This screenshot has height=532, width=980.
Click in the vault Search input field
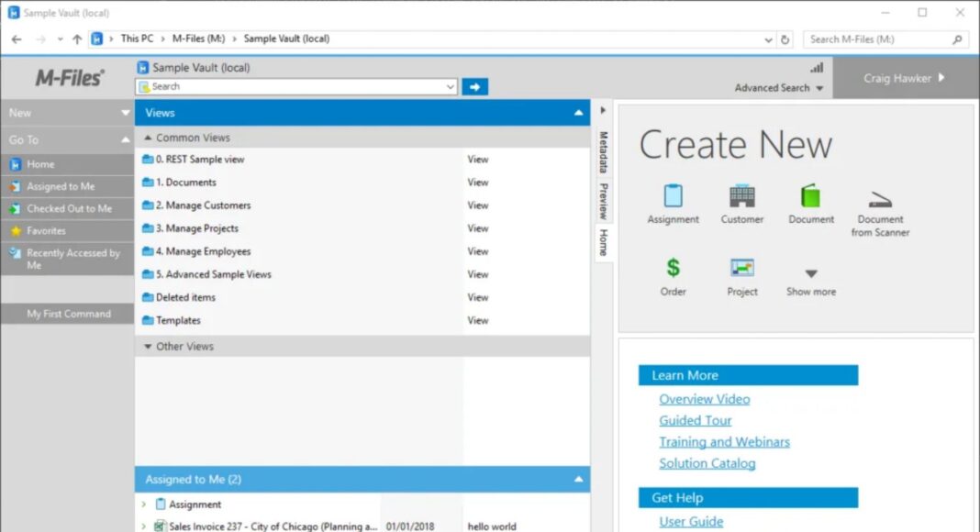(294, 87)
